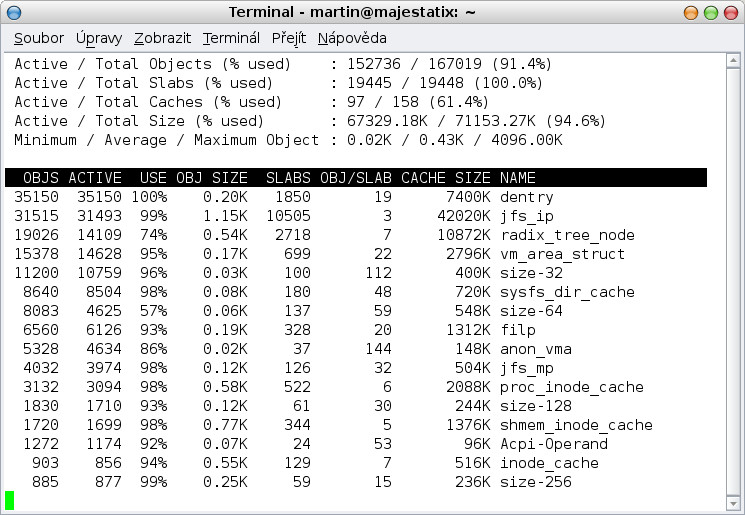Maximize the terminal with the green button
The height and width of the screenshot is (515, 745).
[x=710, y=13]
